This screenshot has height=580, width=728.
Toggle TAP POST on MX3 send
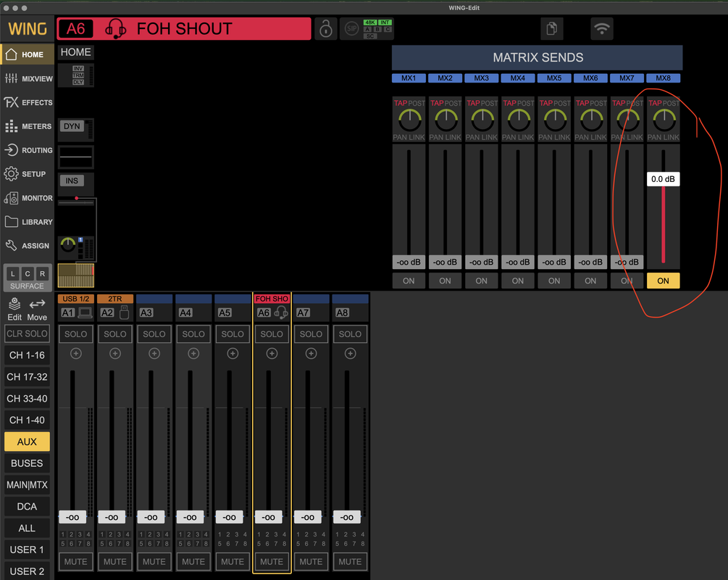click(x=482, y=103)
